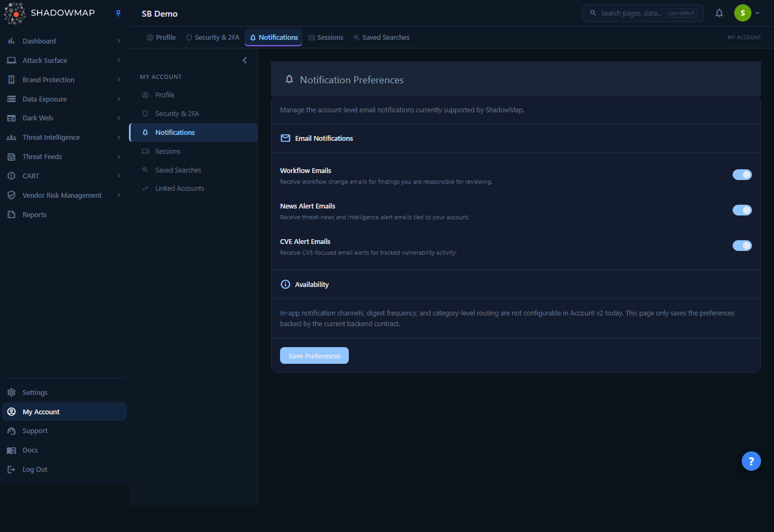Expand the CART chevron
Image resolution: width=774 pixels, height=532 pixels.
tap(119, 176)
